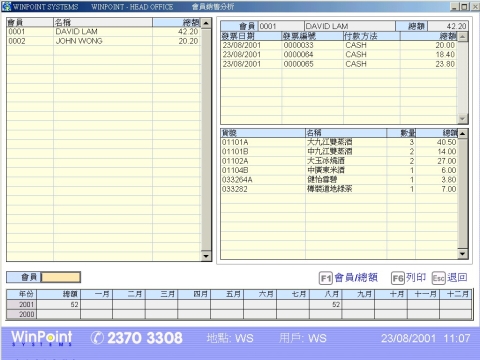
Task: Click the 八月 column header
Action: [326, 294]
